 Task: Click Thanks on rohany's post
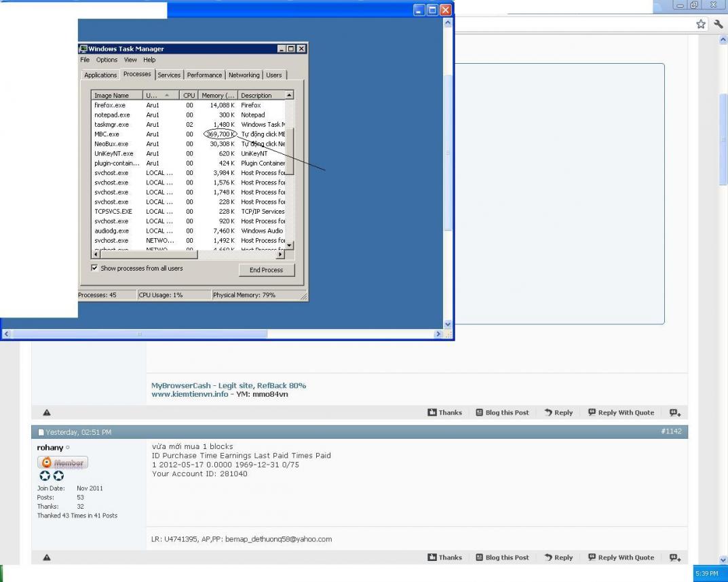click(x=445, y=558)
